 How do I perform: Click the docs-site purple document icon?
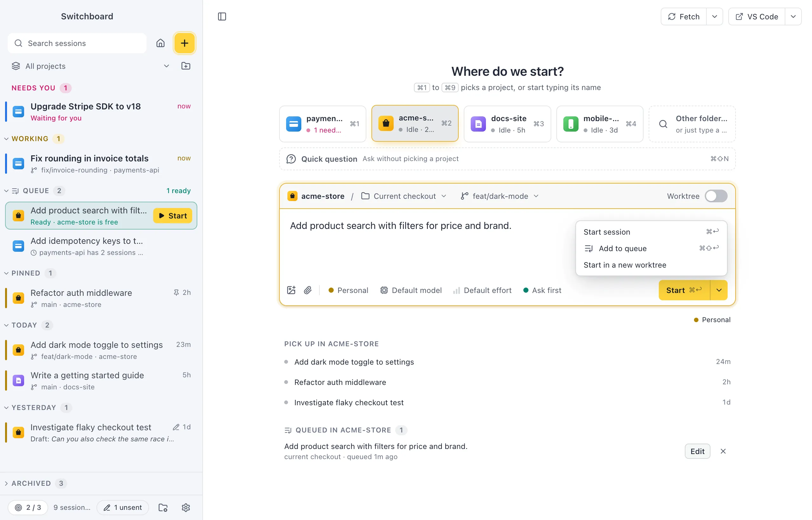click(478, 124)
